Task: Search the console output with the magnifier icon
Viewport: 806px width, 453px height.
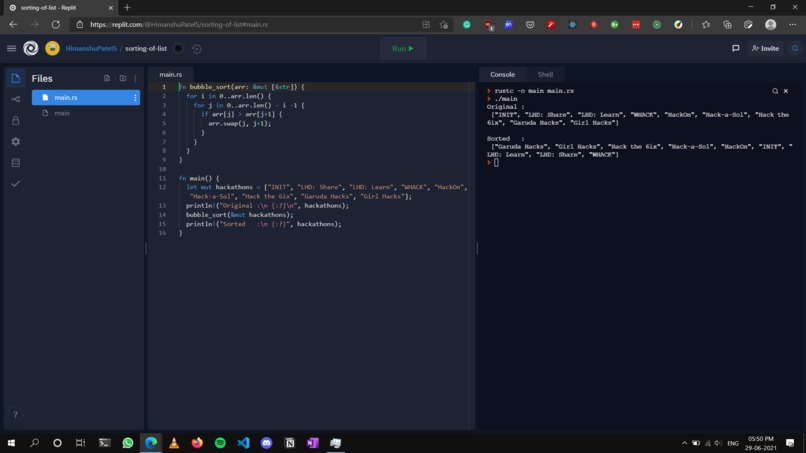Action: (x=775, y=91)
